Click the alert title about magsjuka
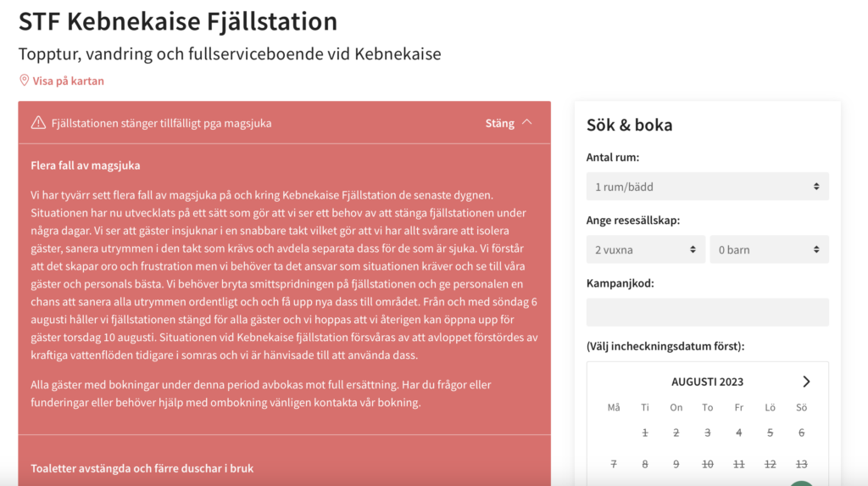The image size is (868, 486). click(x=162, y=123)
